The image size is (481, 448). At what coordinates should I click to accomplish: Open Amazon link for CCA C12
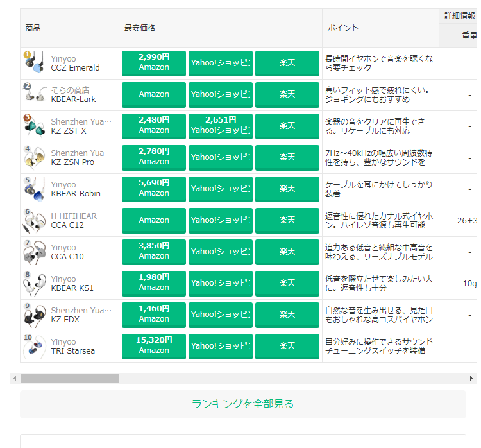pyautogui.click(x=154, y=220)
